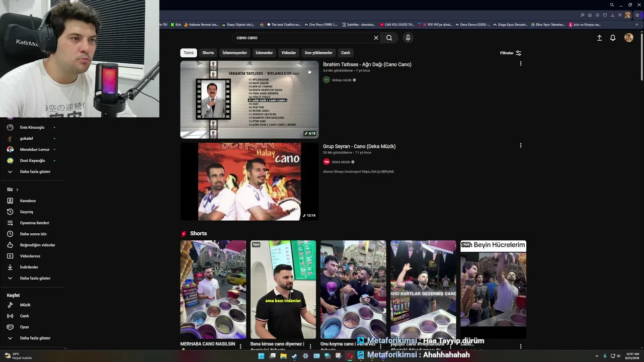Open the browser downloads icon in toolbar
This screenshot has width=644, height=362.
point(612,15)
